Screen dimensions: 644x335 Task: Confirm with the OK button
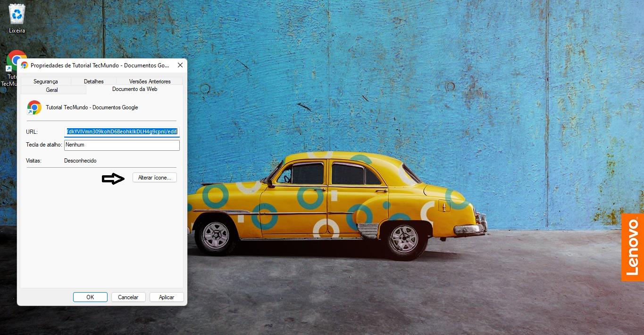[90, 297]
